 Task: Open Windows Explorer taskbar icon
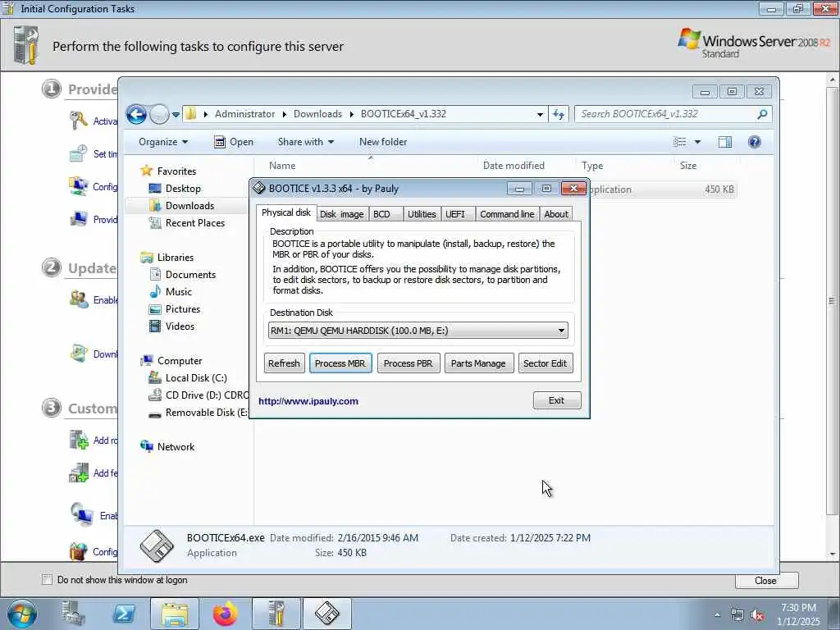[x=175, y=614]
